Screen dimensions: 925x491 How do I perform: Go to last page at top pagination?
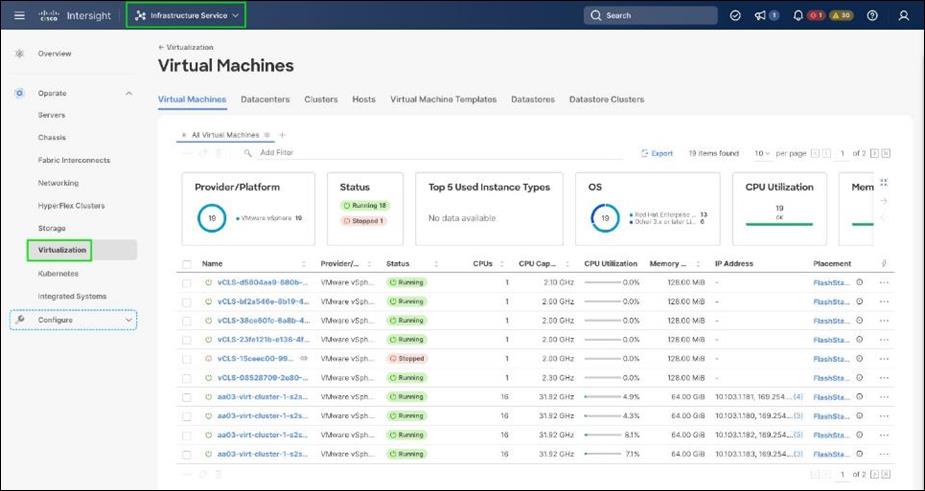click(x=885, y=153)
